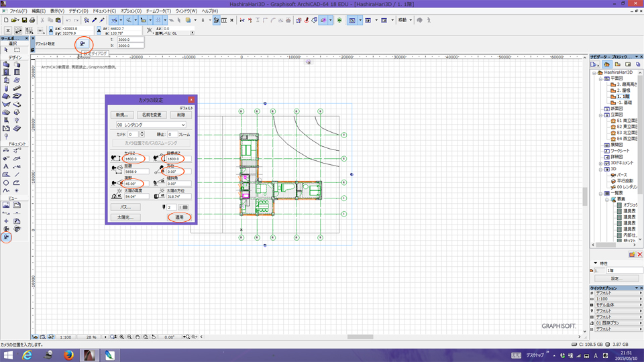Click the カメラZ height input field
The image size is (644, 362).
pos(137,159)
